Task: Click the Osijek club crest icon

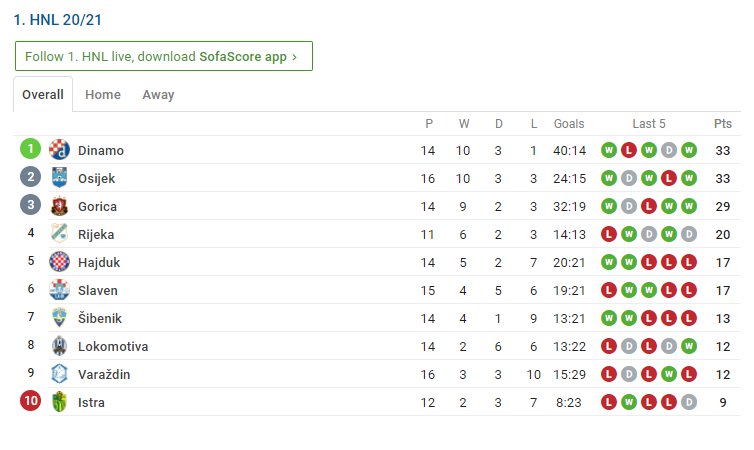Action: (59, 178)
